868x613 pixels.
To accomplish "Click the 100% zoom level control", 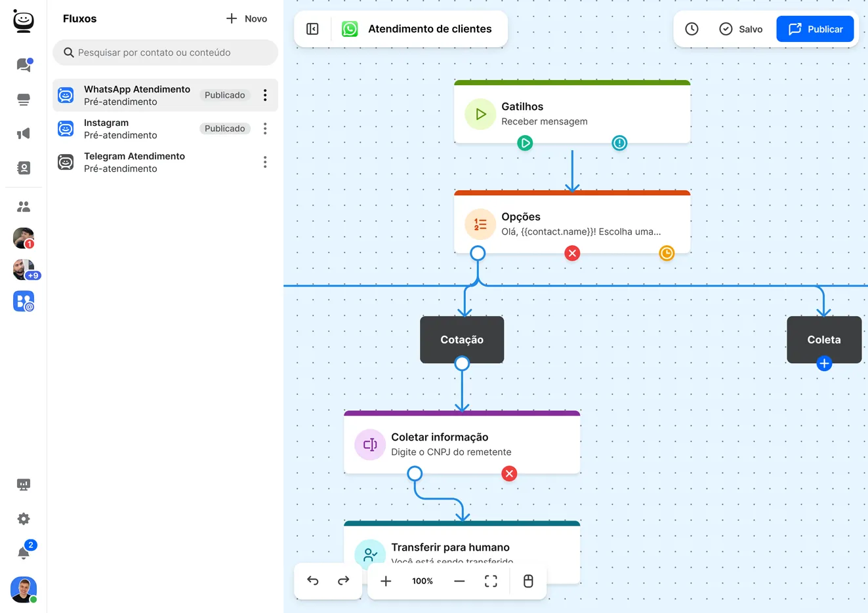I will pos(423,580).
